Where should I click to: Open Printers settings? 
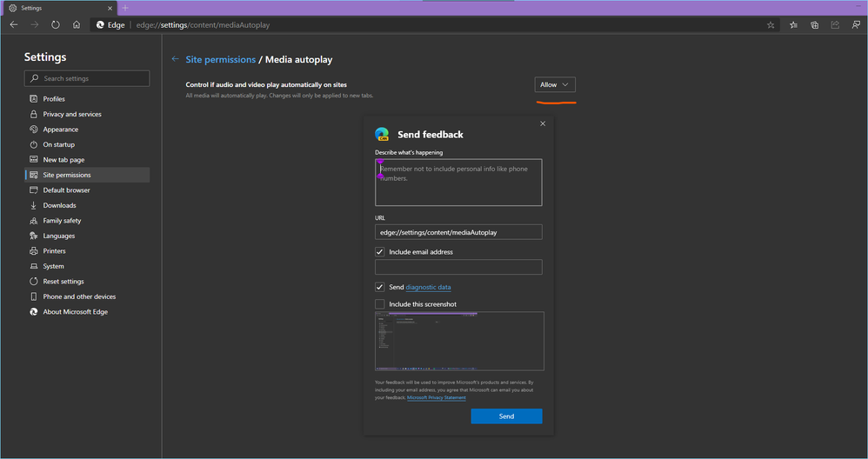[x=87, y=251]
